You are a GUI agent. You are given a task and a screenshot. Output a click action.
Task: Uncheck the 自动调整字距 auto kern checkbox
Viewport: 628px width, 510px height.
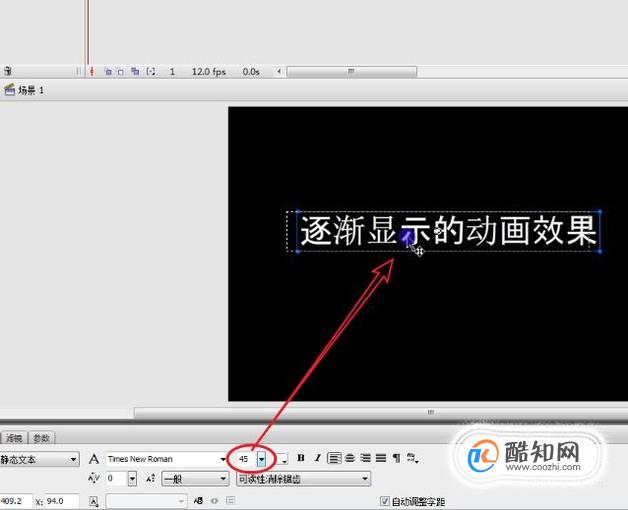tap(384, 501)
